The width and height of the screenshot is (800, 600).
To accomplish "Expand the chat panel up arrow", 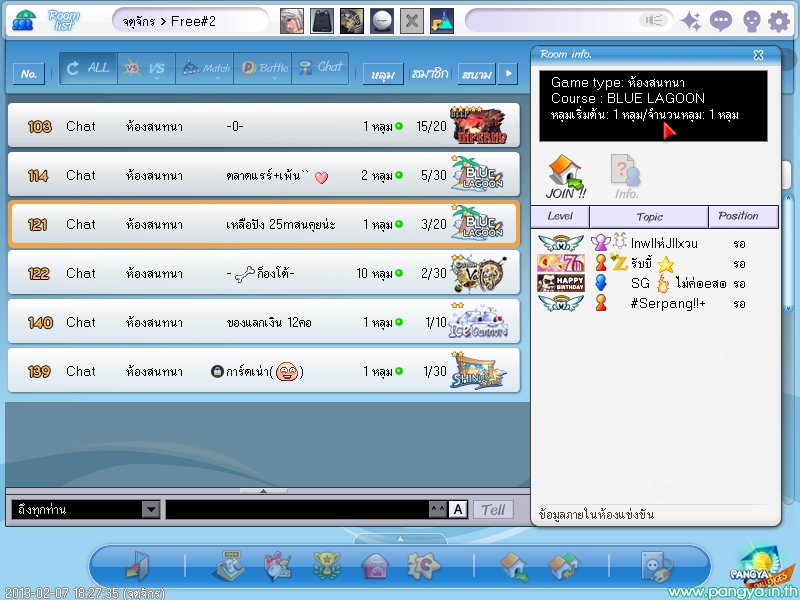I will pos(263,491).
